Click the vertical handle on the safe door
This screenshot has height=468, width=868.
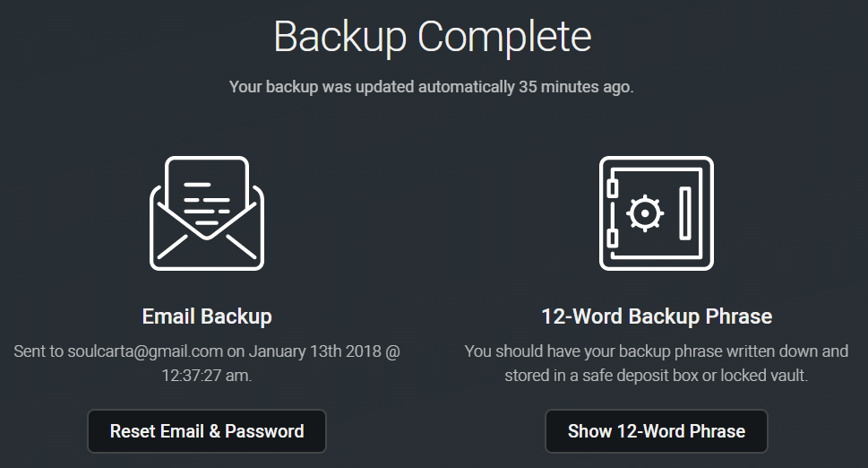685,213
